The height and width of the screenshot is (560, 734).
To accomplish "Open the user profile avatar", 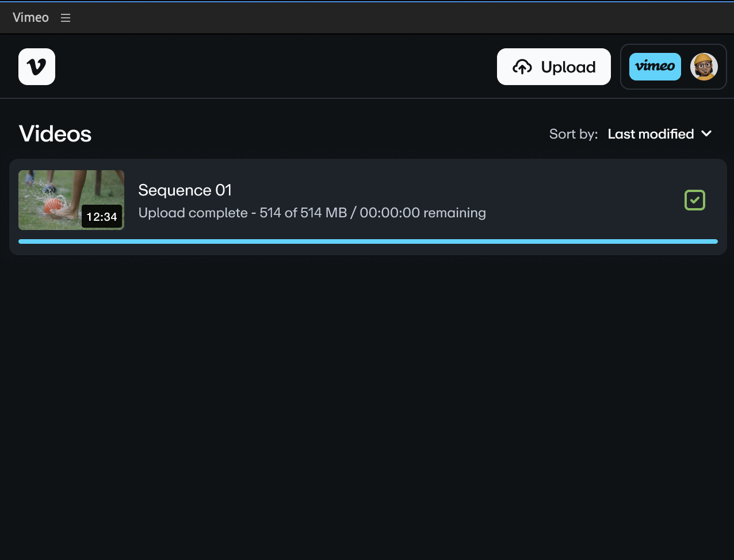I will [x=704, y=67].
